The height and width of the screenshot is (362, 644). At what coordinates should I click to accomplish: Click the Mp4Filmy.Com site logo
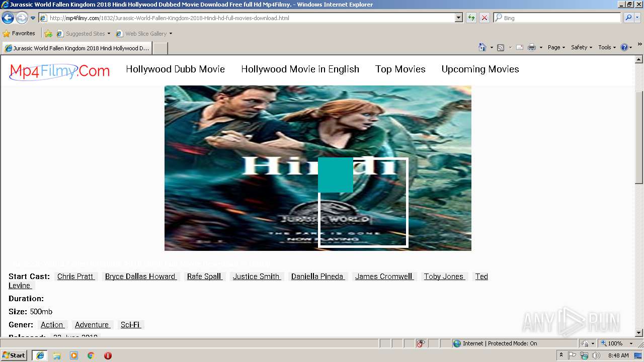pos(59,71)
